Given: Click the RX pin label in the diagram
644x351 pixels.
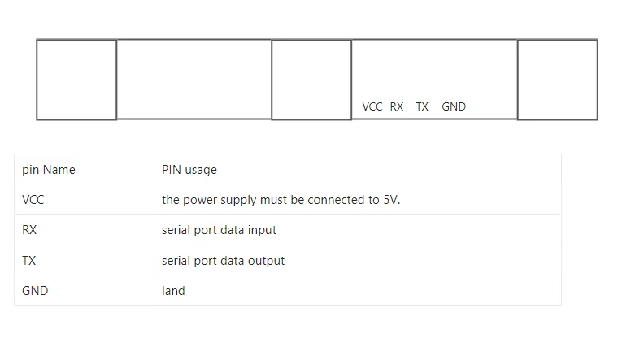Looking at the screenshot, I should coord(397,106).
